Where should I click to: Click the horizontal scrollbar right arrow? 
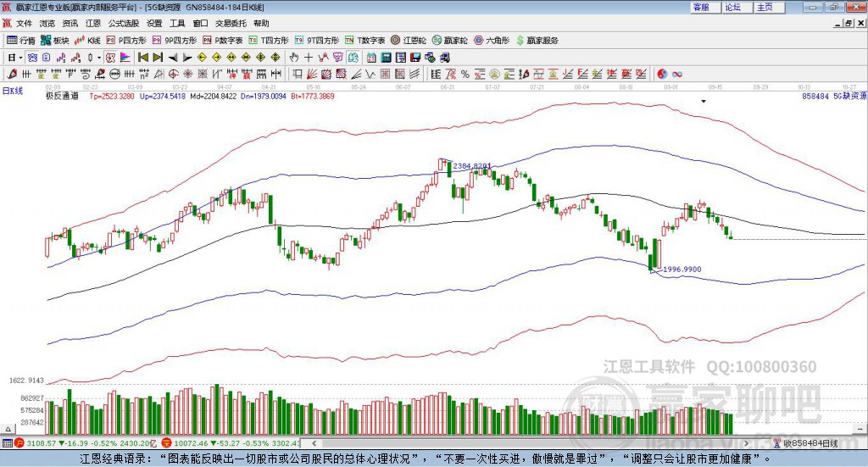(x=746, y=443)
